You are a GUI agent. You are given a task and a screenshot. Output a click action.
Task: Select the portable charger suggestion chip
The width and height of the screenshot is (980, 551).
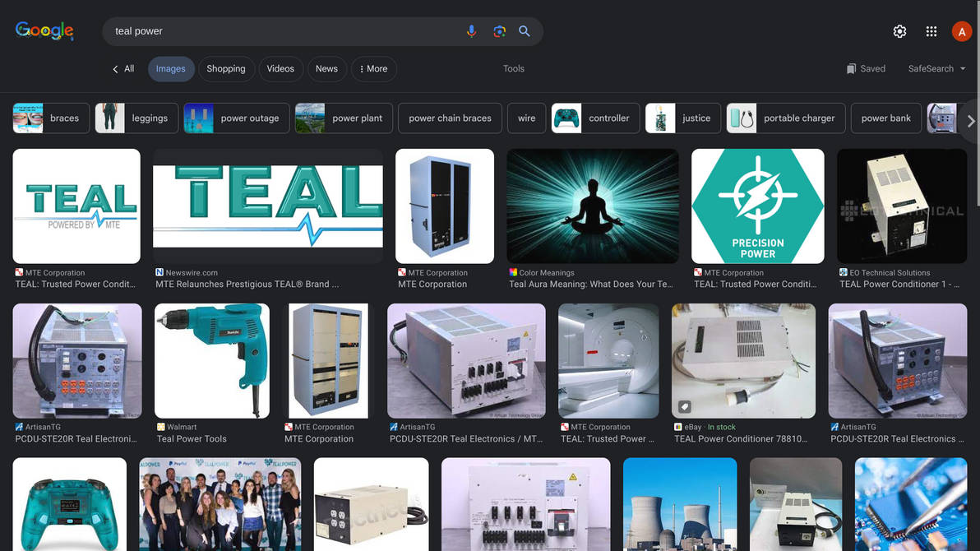(x=786, y=118)
